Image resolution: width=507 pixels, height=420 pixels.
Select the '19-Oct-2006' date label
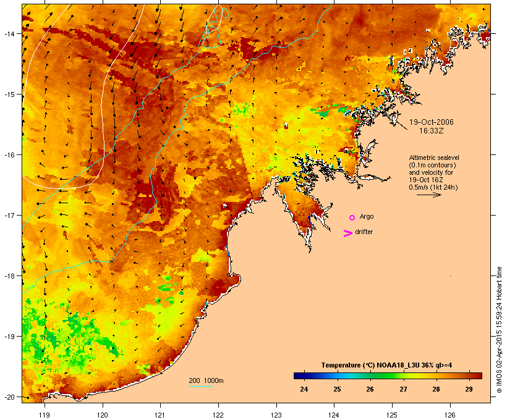pos(432,122)
